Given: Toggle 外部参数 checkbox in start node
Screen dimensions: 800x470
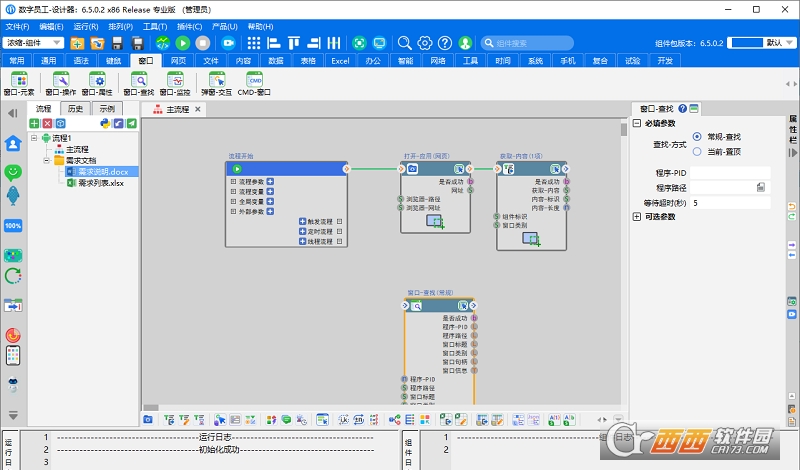Looking at the screenshot, I should [233, 211].
